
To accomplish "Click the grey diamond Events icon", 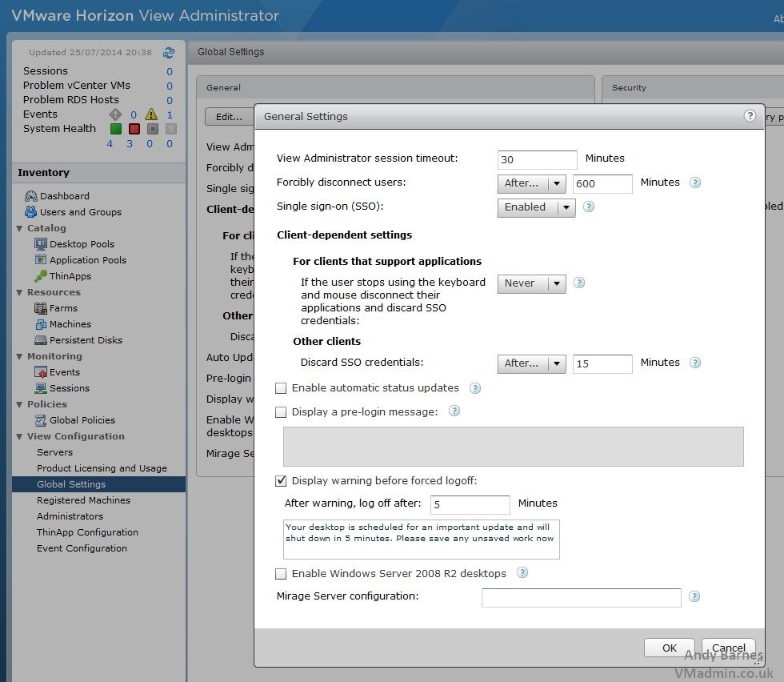I will tap(115, 114).
